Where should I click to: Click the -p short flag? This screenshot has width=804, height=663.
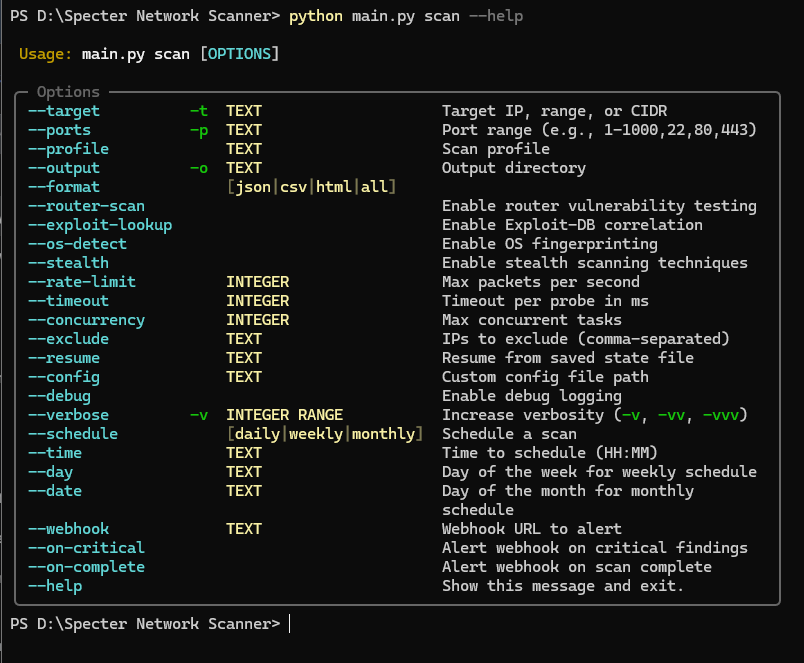tap(199, 130)
